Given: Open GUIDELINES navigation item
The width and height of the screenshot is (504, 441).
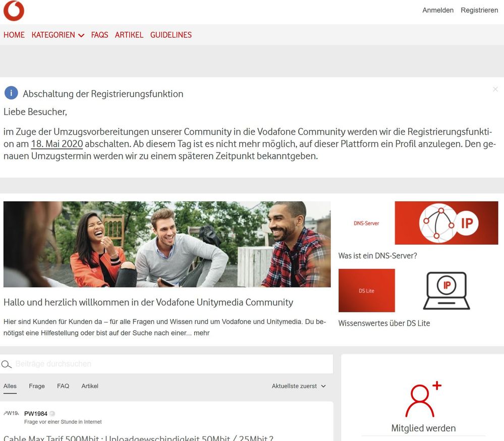Looking at the screenshot, I should coord(171,35).
